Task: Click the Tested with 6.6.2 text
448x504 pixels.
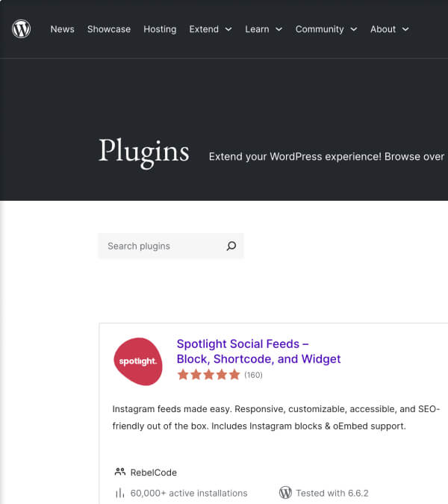Action: [332, 493]
